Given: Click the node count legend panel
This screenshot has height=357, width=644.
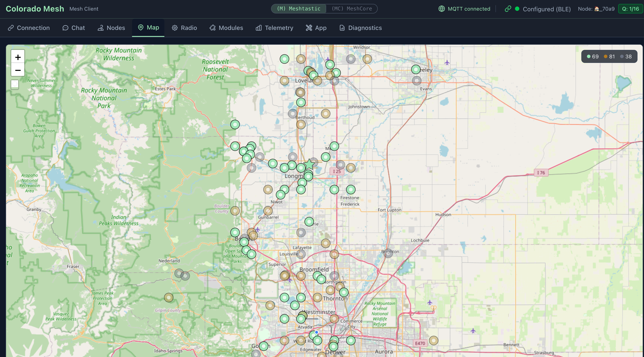Looking at the screenshot, I should 609,57.
